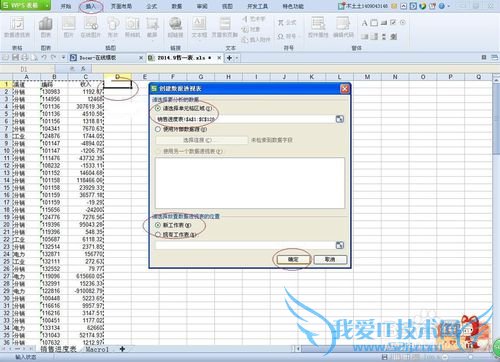Click the Screenshot (截屏) ribbon icon
The height and width of the screenshot is (362, 500).
coord(152,27)
